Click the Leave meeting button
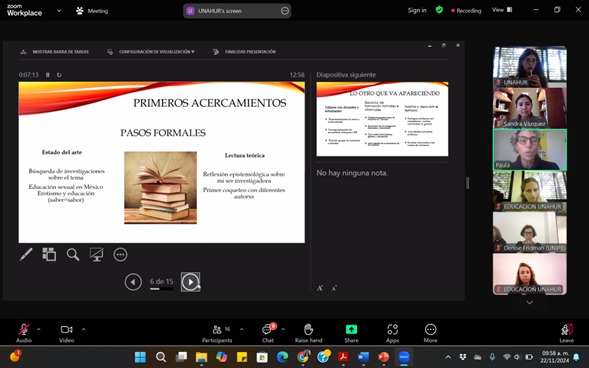The image size is (589, 368). click(566, 333)
